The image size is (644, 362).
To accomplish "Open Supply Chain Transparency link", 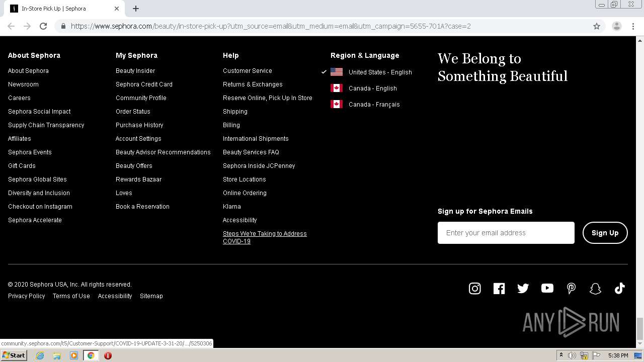I will point(46,125).
